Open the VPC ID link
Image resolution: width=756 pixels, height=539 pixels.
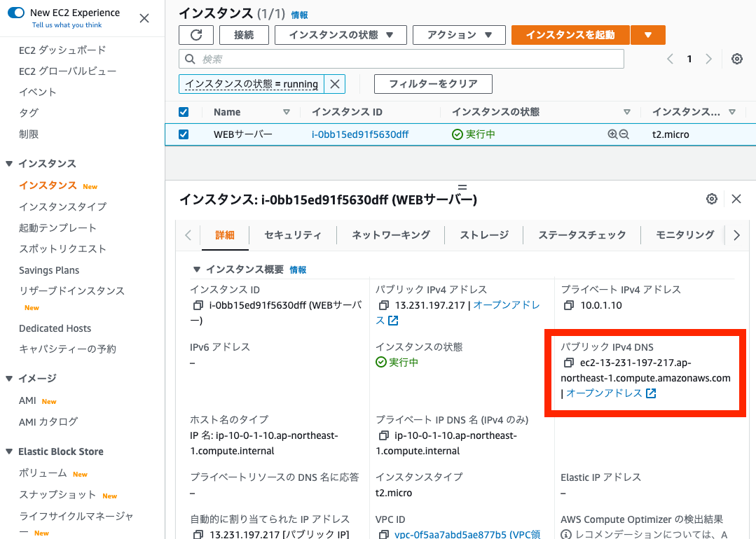(467, 534)
